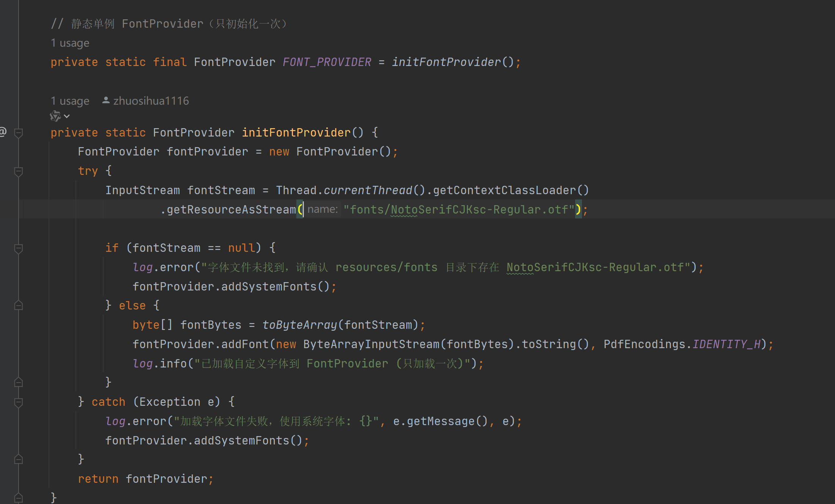Click the IDENTITY_H constant in addFont call

point(726,344)
